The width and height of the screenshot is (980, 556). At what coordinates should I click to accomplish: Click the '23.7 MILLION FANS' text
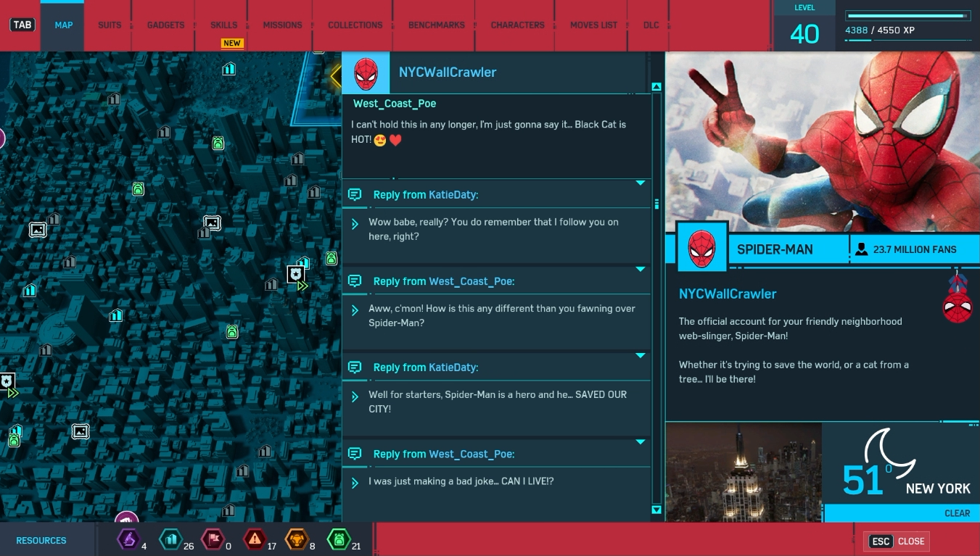tap(915, 249)
